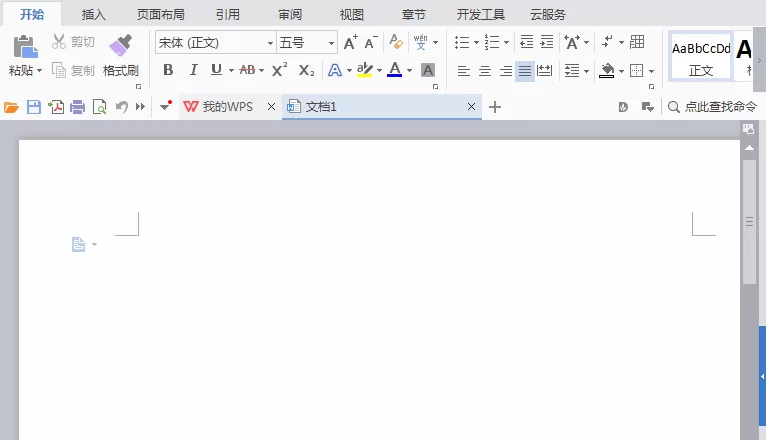Click the 点此查找命令 search box
This screenshot has width=766, height=440.
[712, 107]
